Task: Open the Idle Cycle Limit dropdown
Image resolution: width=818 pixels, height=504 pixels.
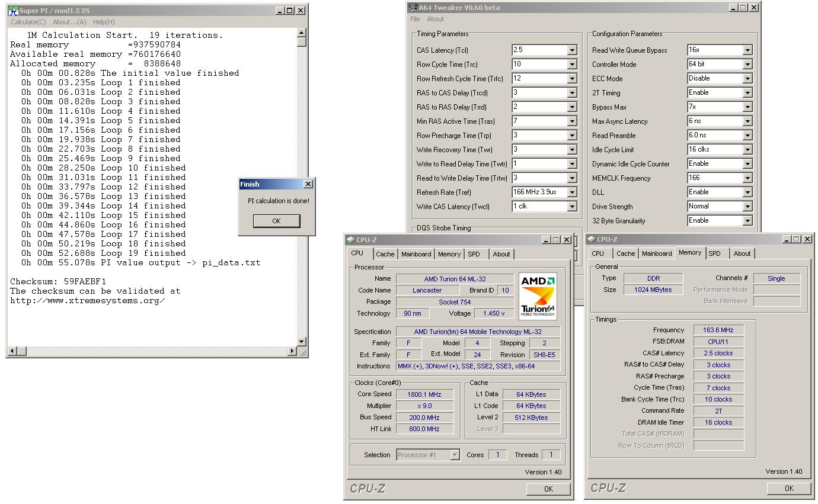Action: [747, 150]
